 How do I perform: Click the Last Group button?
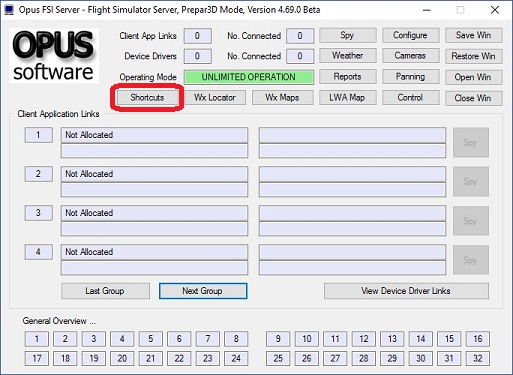click(x=105, y=291)
